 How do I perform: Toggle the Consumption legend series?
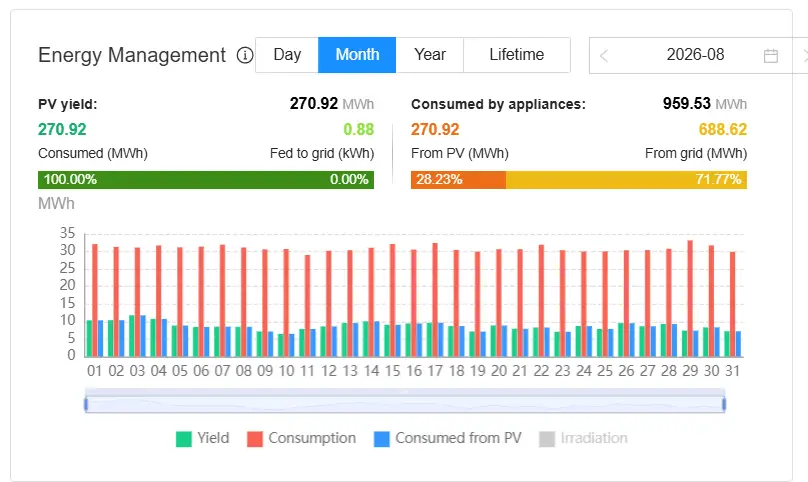pos(301,438)
